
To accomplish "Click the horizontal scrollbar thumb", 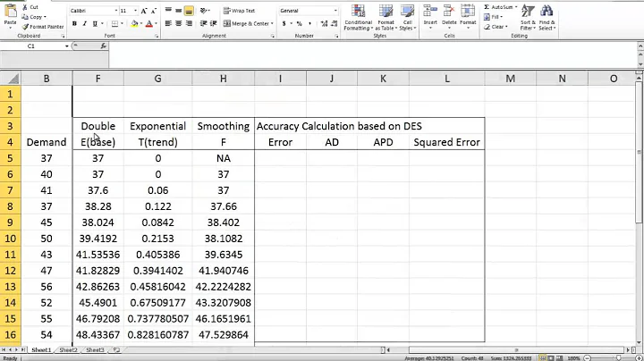I will [516, 350].
